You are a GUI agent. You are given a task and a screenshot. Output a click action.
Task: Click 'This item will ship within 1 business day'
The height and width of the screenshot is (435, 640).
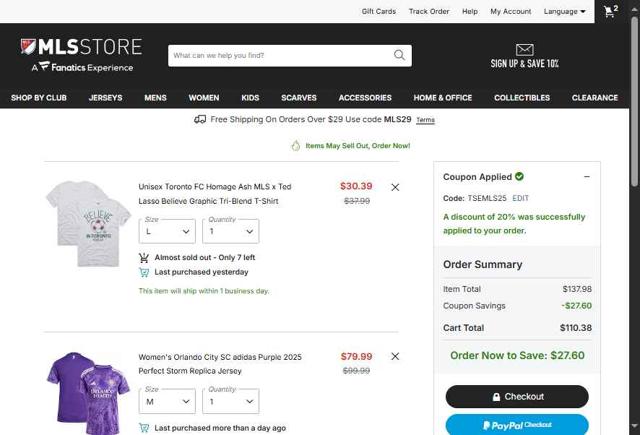[x=204, y=291]
